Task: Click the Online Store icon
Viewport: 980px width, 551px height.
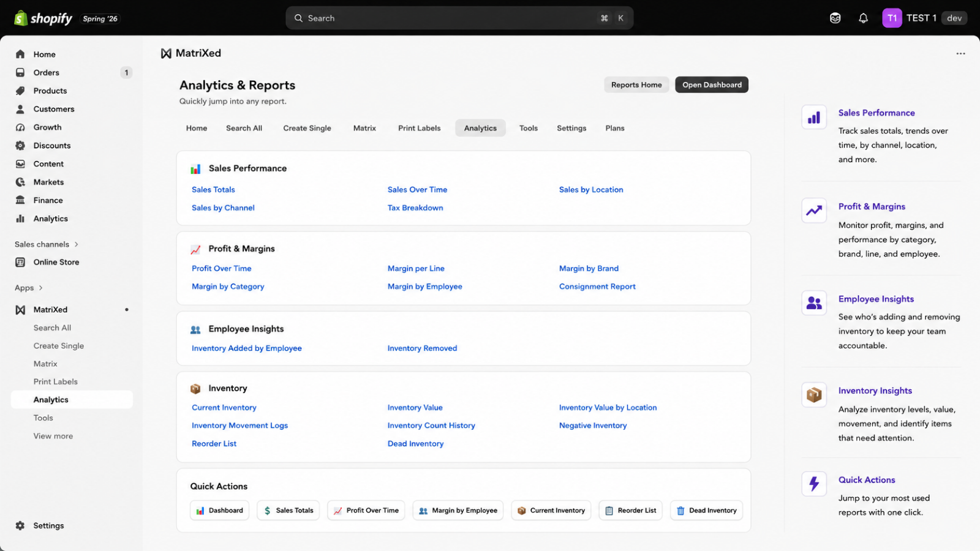Action: 20,262
